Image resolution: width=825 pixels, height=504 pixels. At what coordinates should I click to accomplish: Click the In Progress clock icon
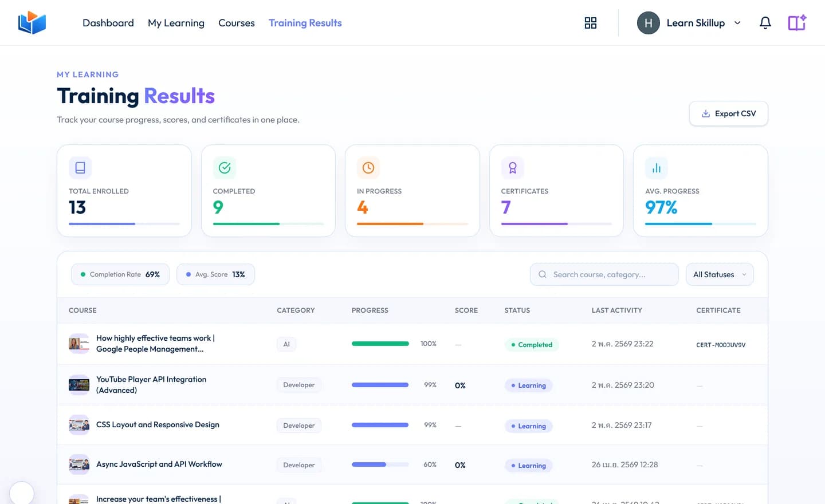tap(368, 168)
